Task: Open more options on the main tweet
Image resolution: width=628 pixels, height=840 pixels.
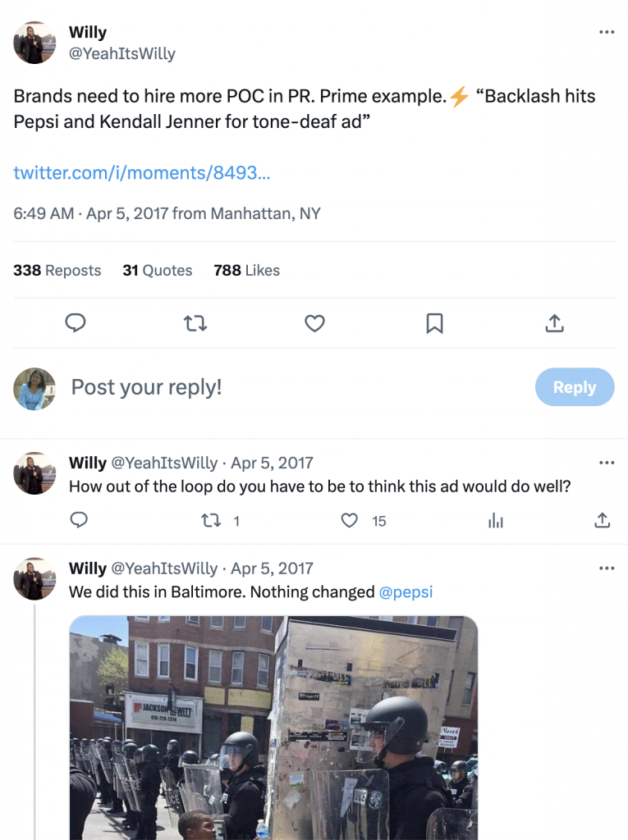Action: (607, 33)
